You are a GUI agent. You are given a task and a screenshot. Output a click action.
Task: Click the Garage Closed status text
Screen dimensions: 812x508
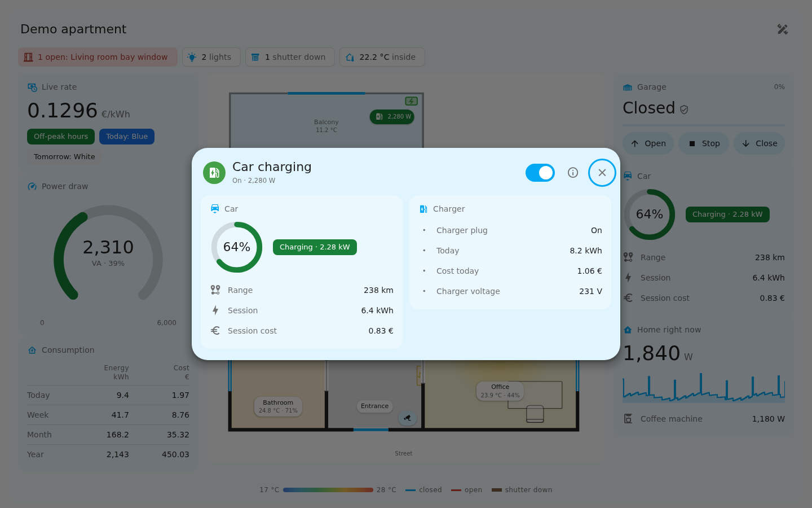point(648,108)
